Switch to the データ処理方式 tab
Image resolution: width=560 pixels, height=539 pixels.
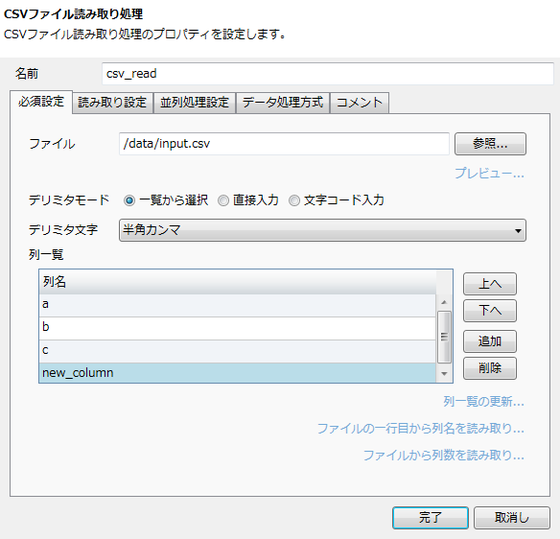(x=282, y=103)
